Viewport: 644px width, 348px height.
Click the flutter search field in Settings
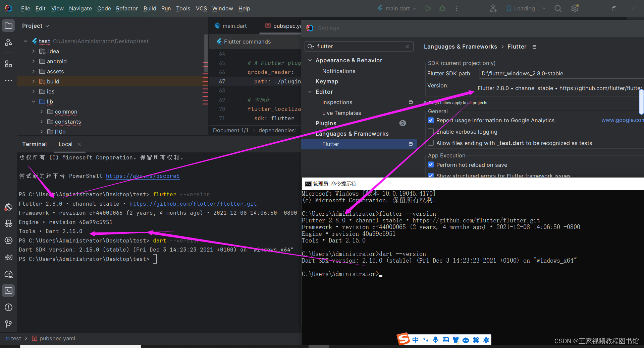[x=359, y=46]
